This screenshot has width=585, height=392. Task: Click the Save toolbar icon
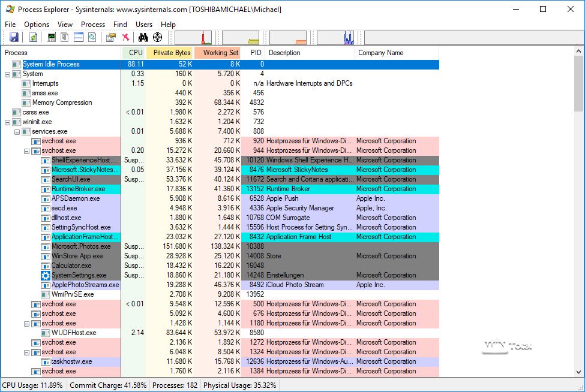14,37
